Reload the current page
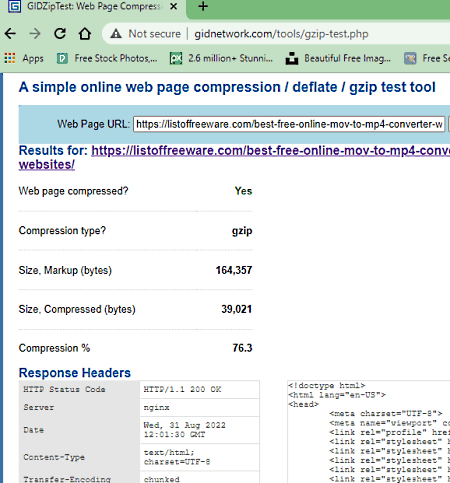Screen dimensions: 450x483 coord(60,34)
